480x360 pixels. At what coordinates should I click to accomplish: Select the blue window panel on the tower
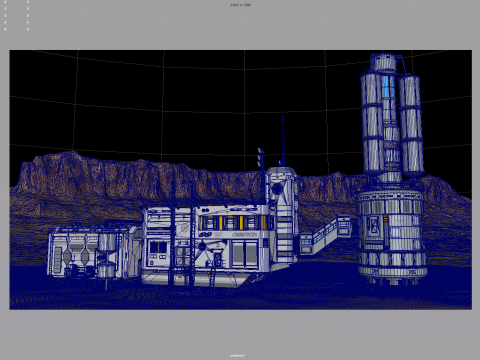pyautogui.click(x=388, y=87)
